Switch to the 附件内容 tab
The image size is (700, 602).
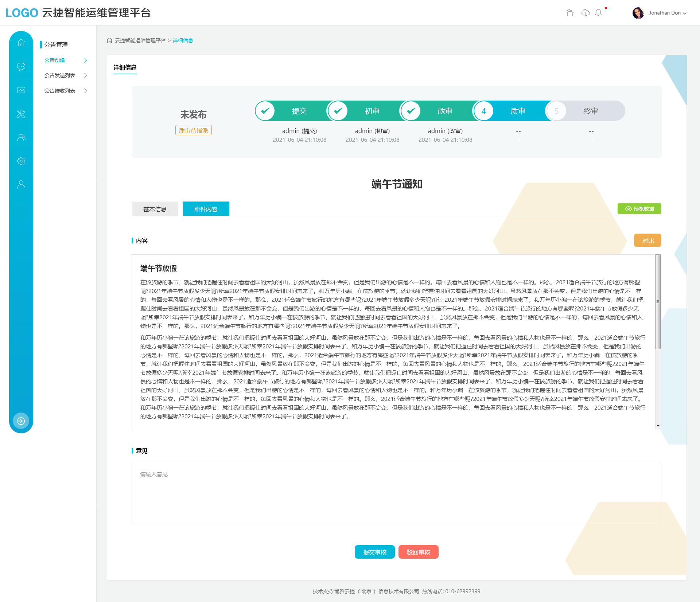[206, 209]
